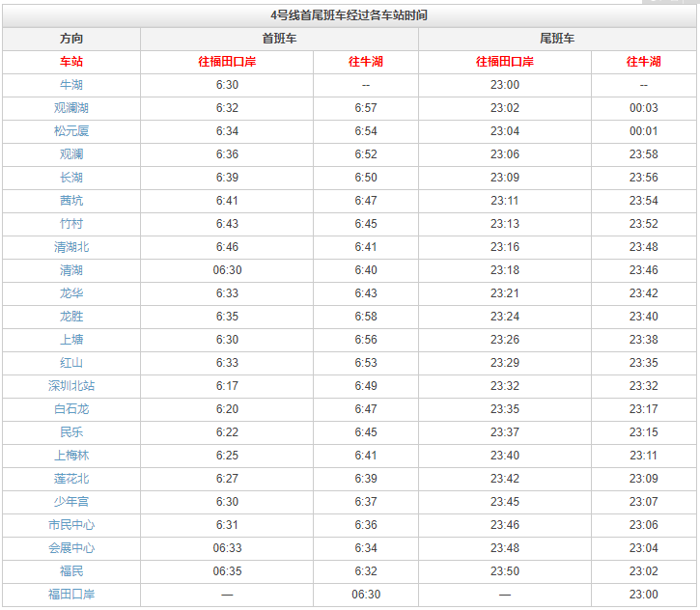Open the 观澜湖 station link

(x=71, y=108)
